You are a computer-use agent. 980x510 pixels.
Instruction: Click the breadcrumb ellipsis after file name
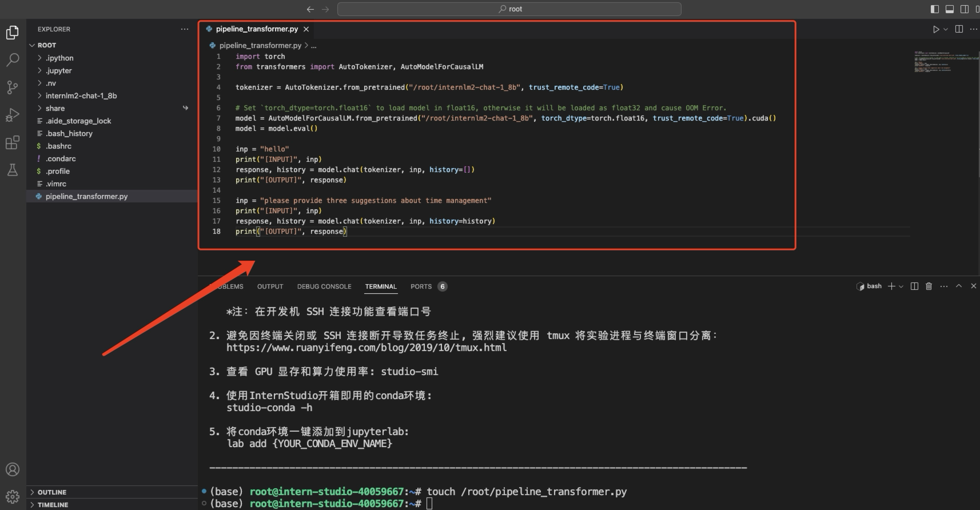[313, 45]
